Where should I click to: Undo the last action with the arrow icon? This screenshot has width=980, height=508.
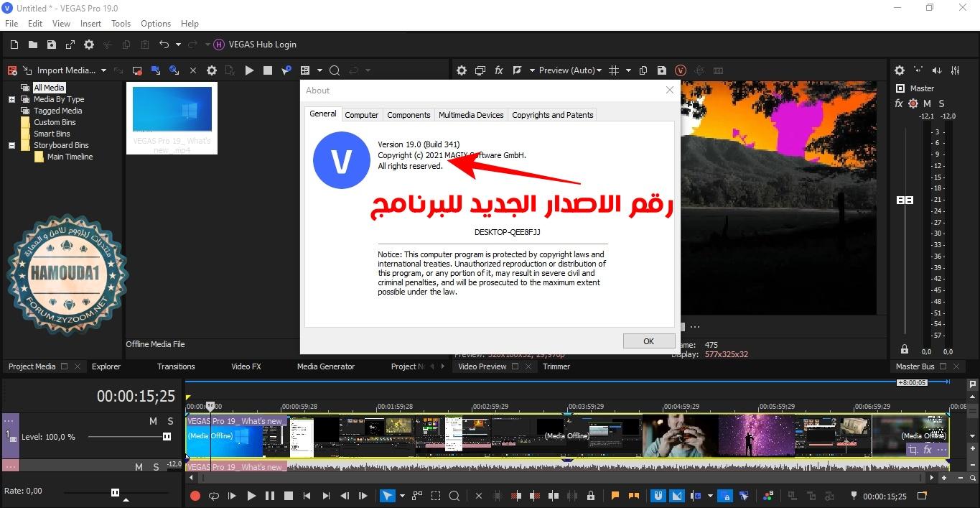tap(164, 45)
